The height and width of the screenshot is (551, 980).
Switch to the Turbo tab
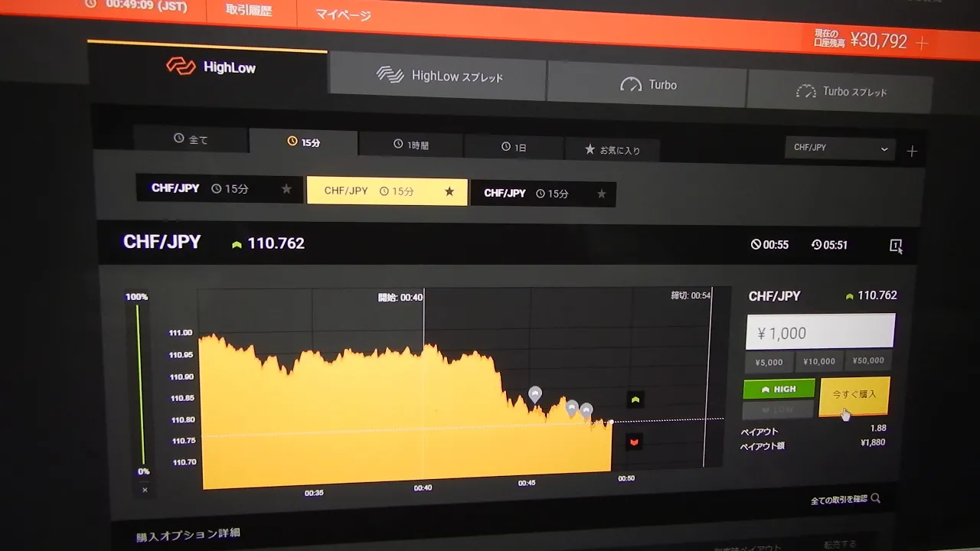pyautogui.click(x=648, y=85)
